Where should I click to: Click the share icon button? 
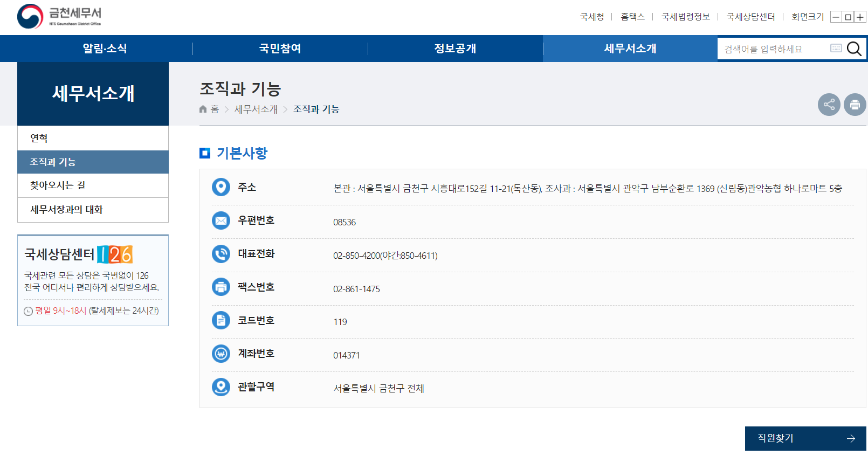coord(829,105)
